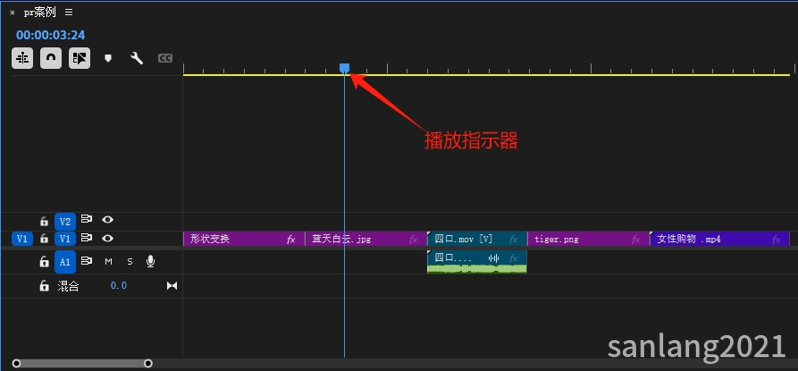798x371 pixels.
Task: Hide V2 track output eye
Action: coord(107,219)
